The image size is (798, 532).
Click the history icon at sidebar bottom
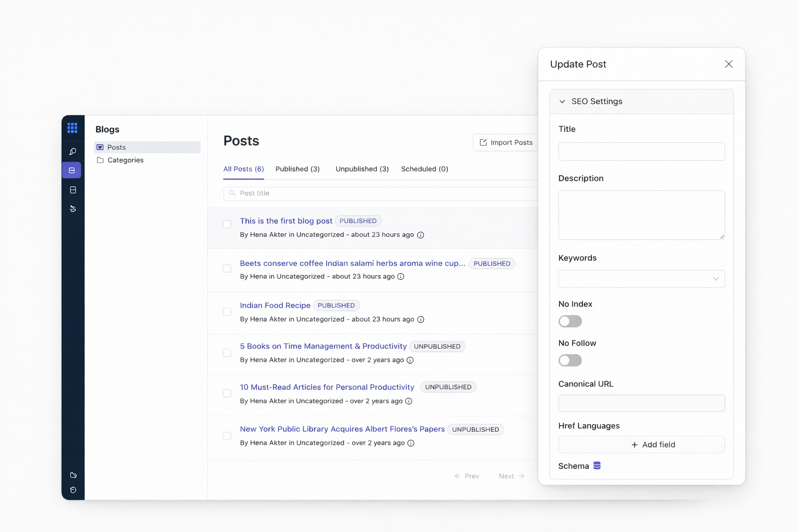pyautogui.click(x=73, y=490)
